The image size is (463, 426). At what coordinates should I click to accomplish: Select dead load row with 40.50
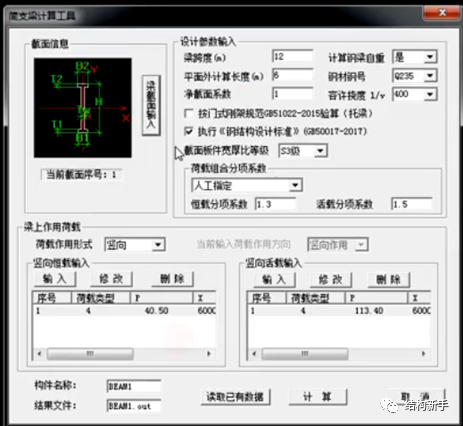(124, 311)
